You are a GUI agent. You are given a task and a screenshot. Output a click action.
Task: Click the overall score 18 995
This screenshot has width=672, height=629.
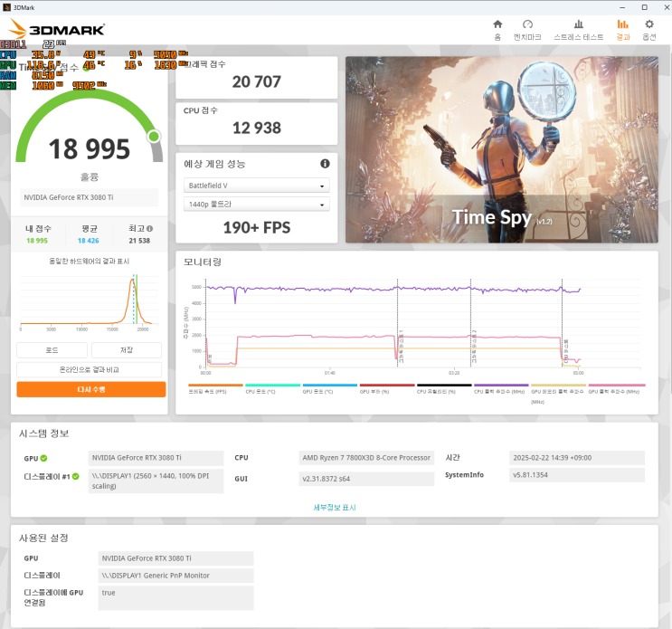[x=90, y=148]
